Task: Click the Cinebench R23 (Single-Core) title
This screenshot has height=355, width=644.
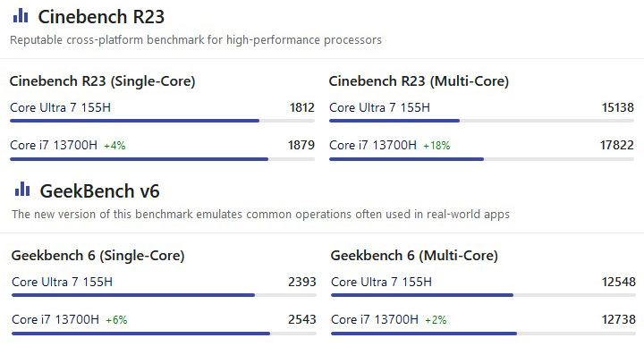Action: click(x=102, y=80)
